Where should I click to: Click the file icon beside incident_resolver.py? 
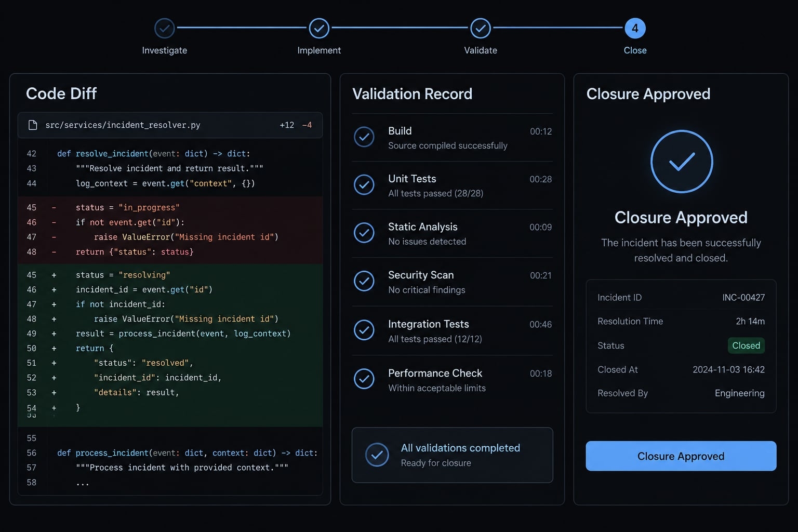coord(33,125)
